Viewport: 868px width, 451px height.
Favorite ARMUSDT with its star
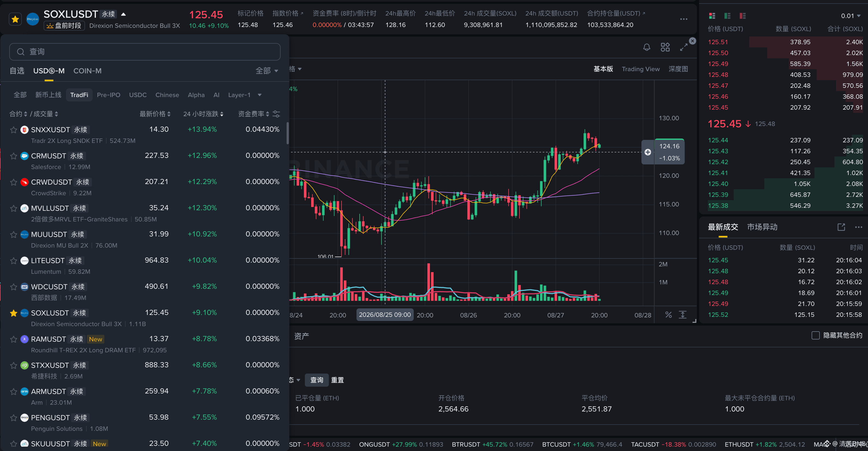pyautogui.click(x=13, y=391)
